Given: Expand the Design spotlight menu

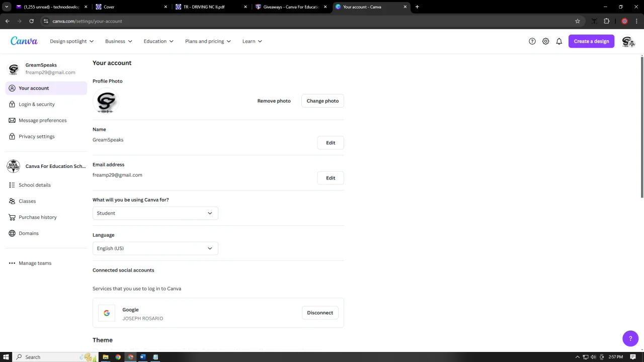Looking at the screenshot, I should click(x=71, y=41).
